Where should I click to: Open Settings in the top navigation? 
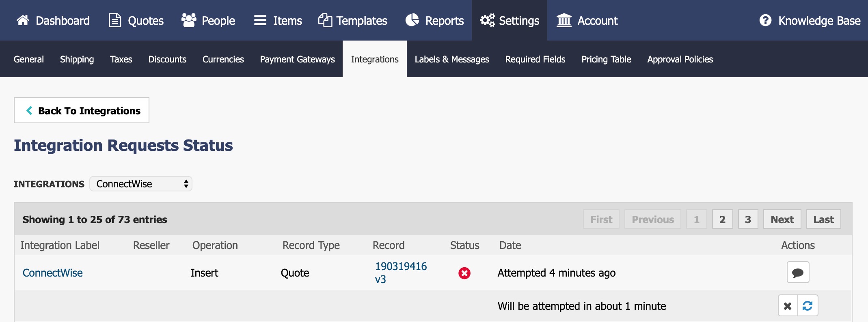point(509,20)
